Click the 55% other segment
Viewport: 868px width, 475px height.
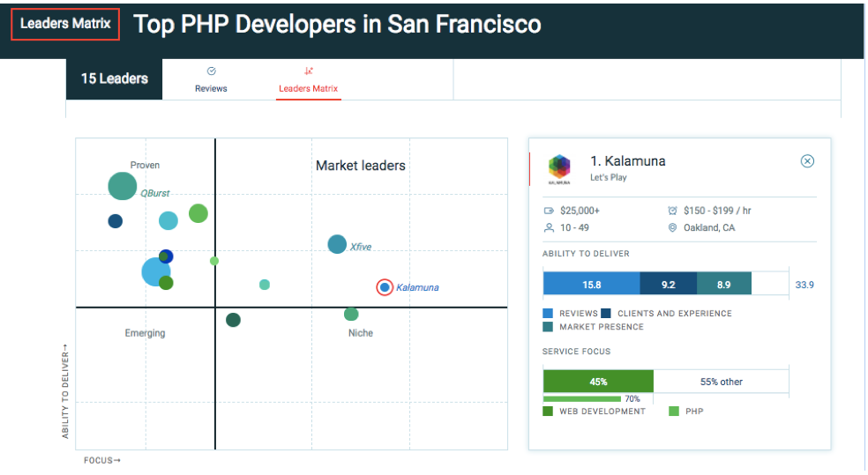722,382
